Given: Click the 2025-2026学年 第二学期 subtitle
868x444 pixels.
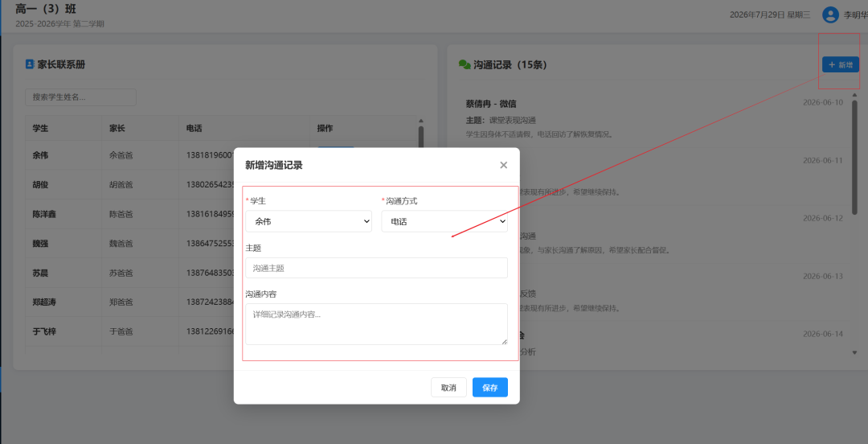Looking at the screenshot, I should tap(59, 24).
